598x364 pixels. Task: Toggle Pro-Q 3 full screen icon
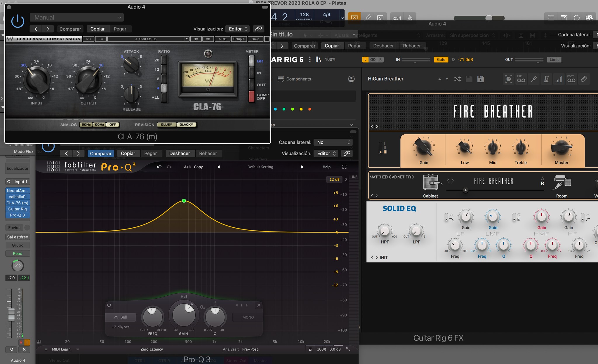[x=344, y=167]
